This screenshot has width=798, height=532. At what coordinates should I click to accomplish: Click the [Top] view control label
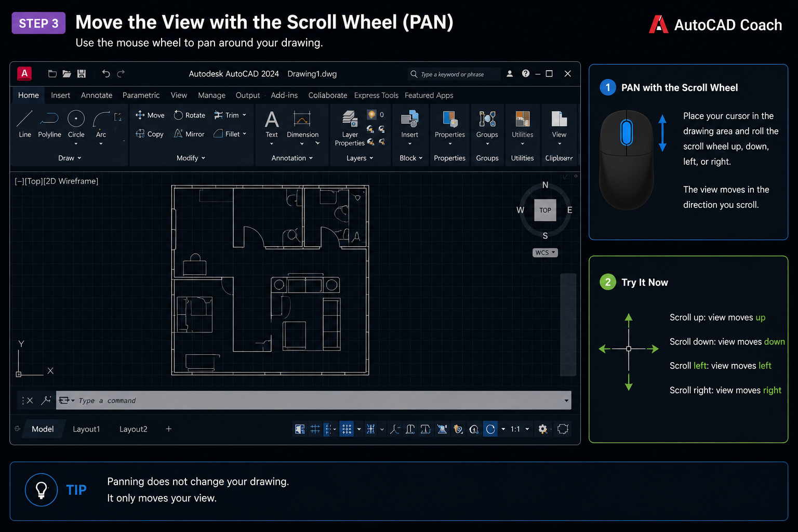click(34, 181)
